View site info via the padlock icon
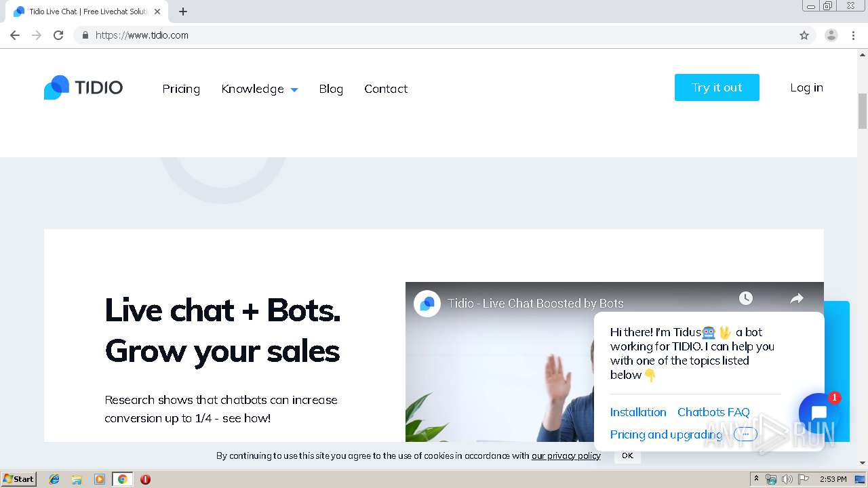Screen dimensions: 868x488 85,35
